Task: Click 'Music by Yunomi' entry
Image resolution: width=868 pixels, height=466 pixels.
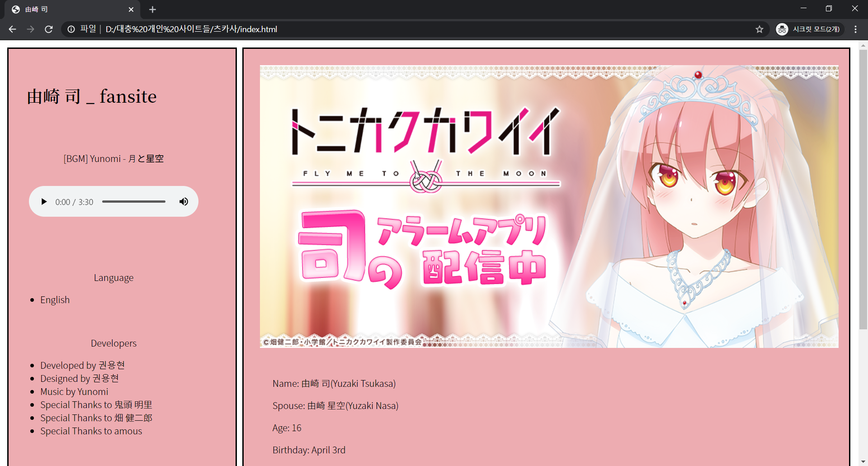Action: tap(74, 391)
